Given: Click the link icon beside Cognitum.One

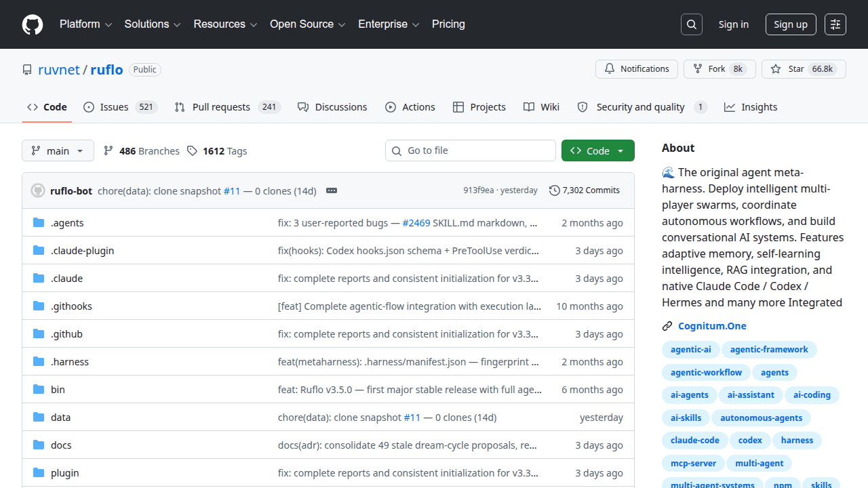Looking at the screenshot, I should (x=667, y=326).
